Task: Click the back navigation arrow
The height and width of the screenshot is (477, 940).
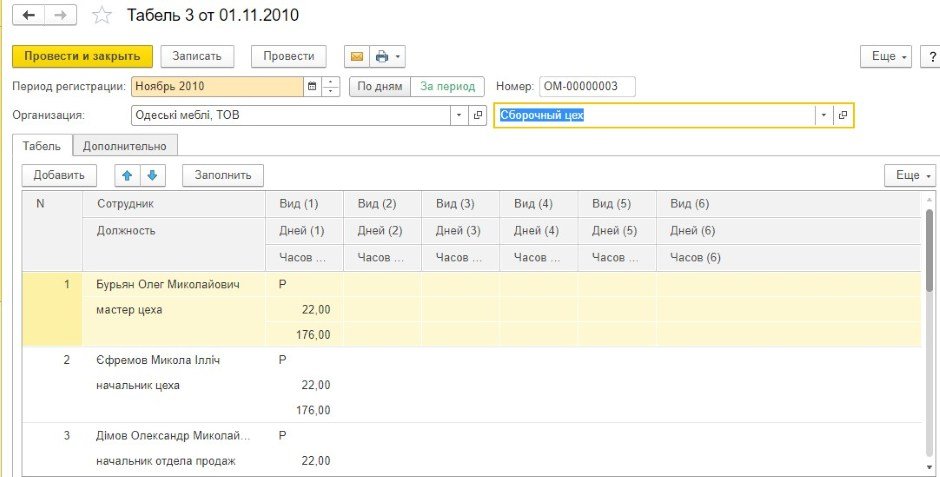Action: [28, 16]
